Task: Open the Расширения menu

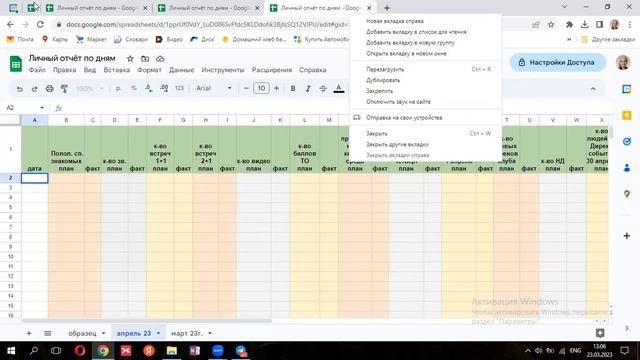Action: [x=272, y=70]
